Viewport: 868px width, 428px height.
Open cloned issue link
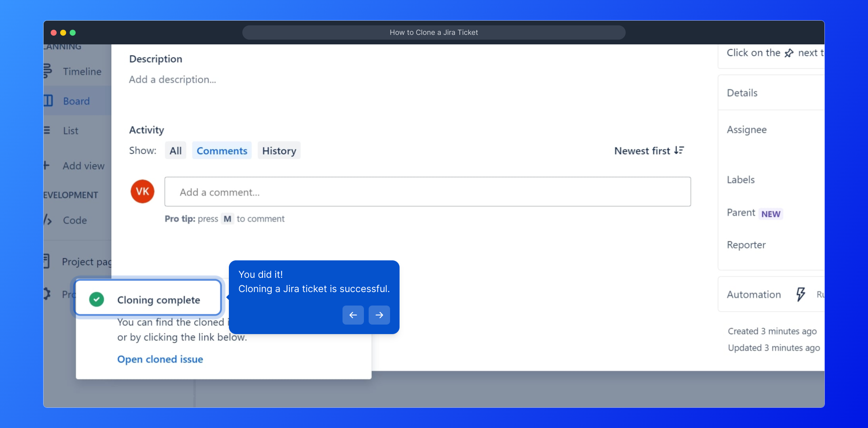160,359
